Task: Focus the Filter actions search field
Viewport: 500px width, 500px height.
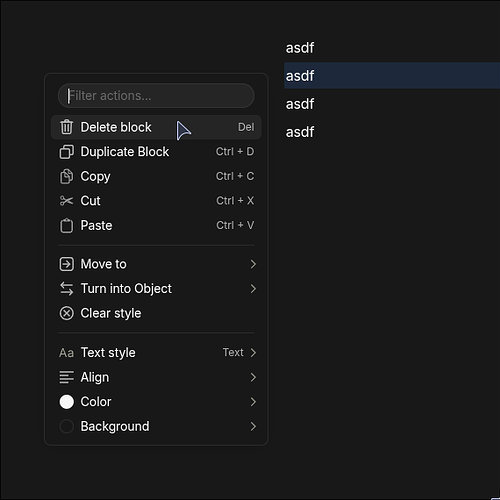Action: tap(156, 96)
